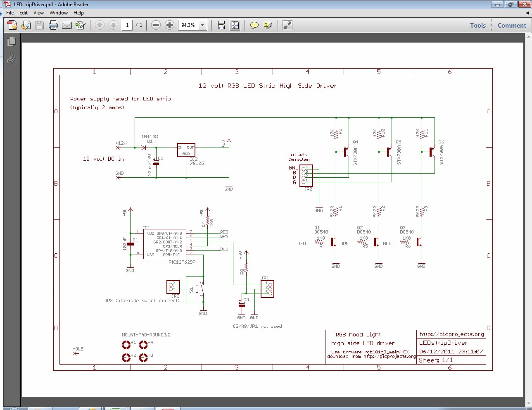
Task: Open the File menu
Action: coord(10,13)
